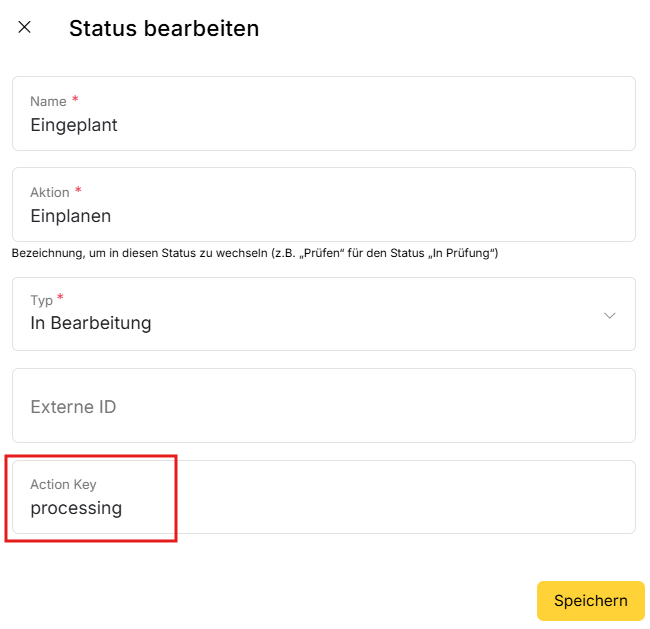Screen dimensions: 650x629
Task: Select the "In Bearbeitung" value
Action: (91, 323)
